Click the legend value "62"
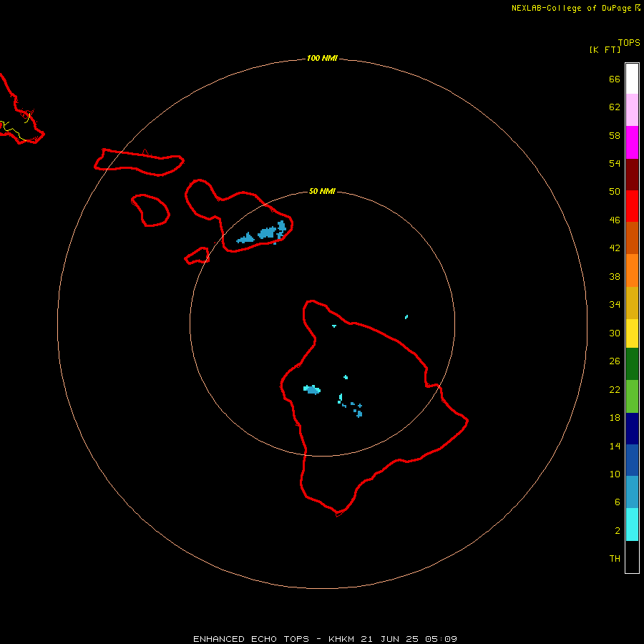The width and height of the screenshot is (644, 644). pyautogui.click(x=615, y=107)
